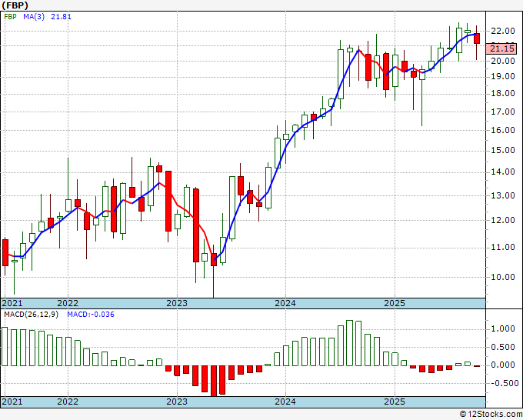Click 2022 on the price chart timeline
Viewport: 523px width, 420px height.
[x=68, y=303]
